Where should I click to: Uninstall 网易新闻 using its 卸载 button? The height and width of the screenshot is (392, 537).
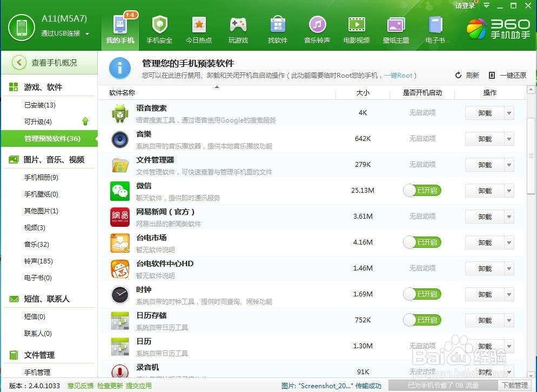pos(486,216)
